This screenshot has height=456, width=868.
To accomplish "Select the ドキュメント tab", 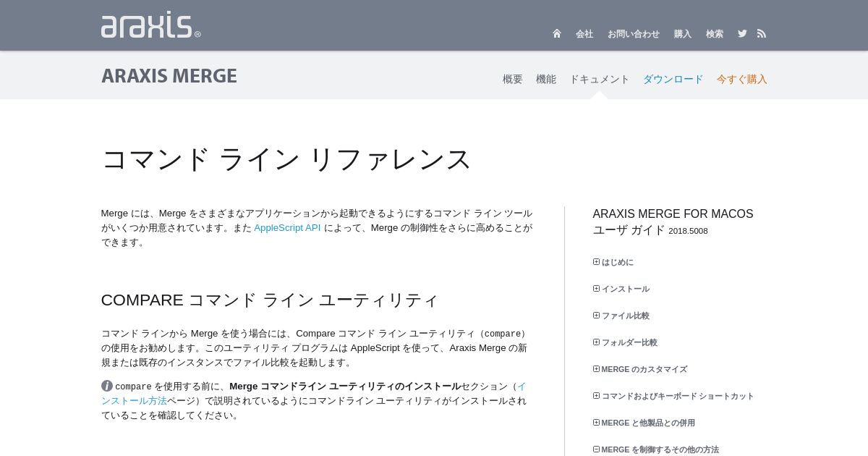I will click(x=600, y=79).
